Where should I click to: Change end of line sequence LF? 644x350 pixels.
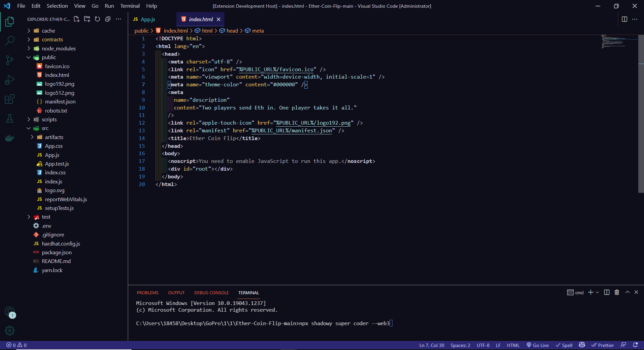498,345
